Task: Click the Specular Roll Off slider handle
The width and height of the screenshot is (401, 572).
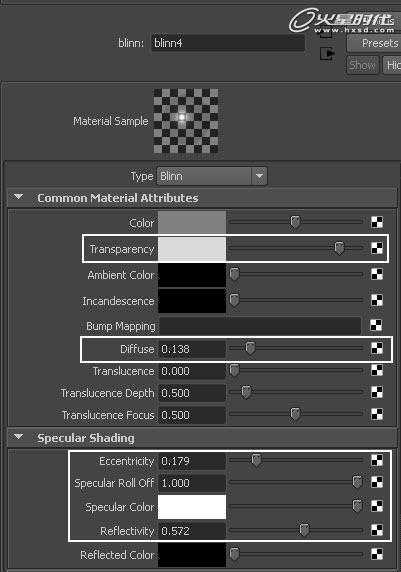Action: click(357, 482)
